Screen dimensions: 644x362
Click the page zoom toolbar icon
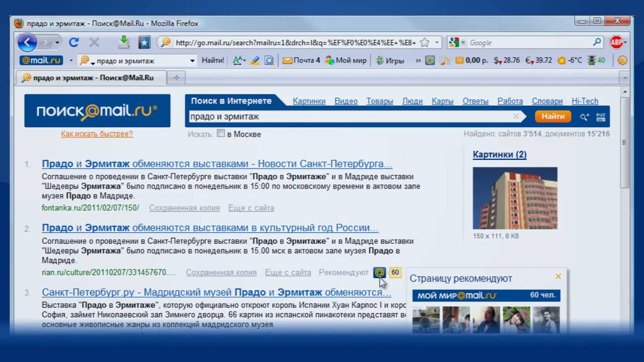pos(269,60)
